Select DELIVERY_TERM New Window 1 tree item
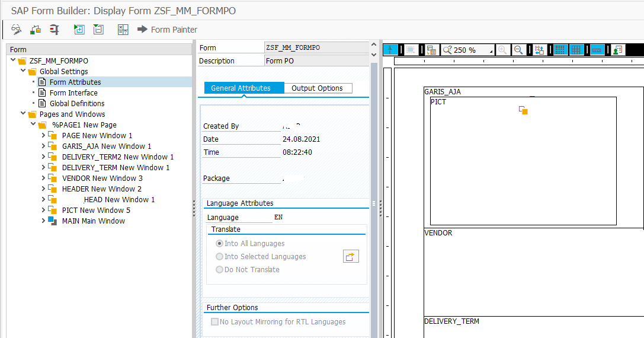The width and height of the screenshot is (644, 338). [116, 167]
